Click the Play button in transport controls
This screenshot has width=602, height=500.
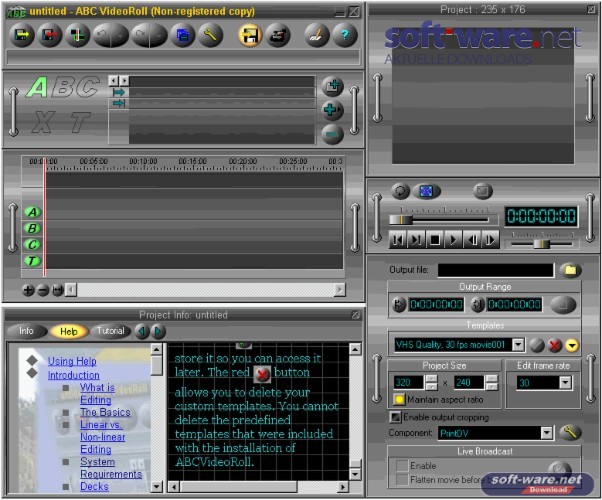[x=453, y=240]
